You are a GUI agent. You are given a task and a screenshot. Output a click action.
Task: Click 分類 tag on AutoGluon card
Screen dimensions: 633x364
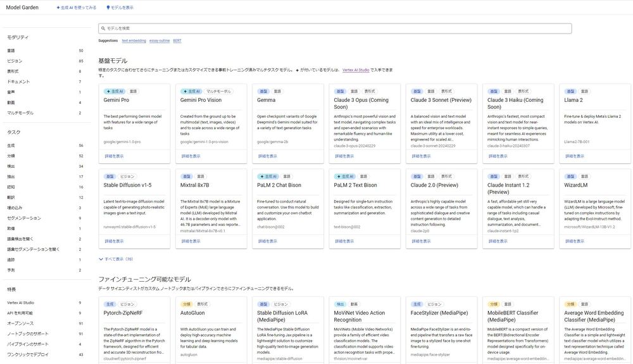tap(187, 304)
